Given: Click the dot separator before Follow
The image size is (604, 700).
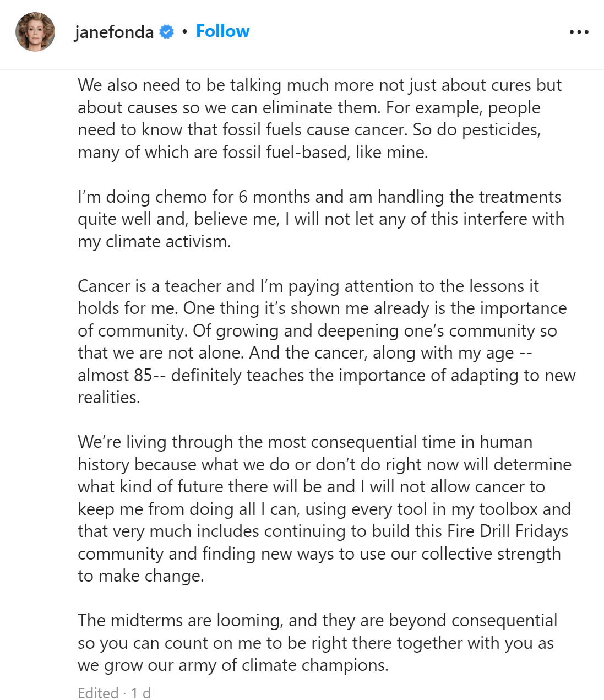Looking at the screenshot, I should point(184,32).
